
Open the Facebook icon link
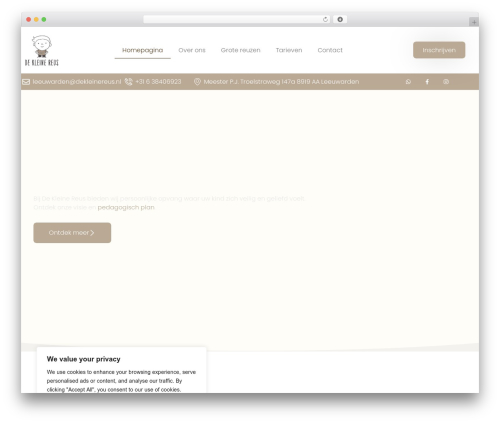[x=427, y=82]
